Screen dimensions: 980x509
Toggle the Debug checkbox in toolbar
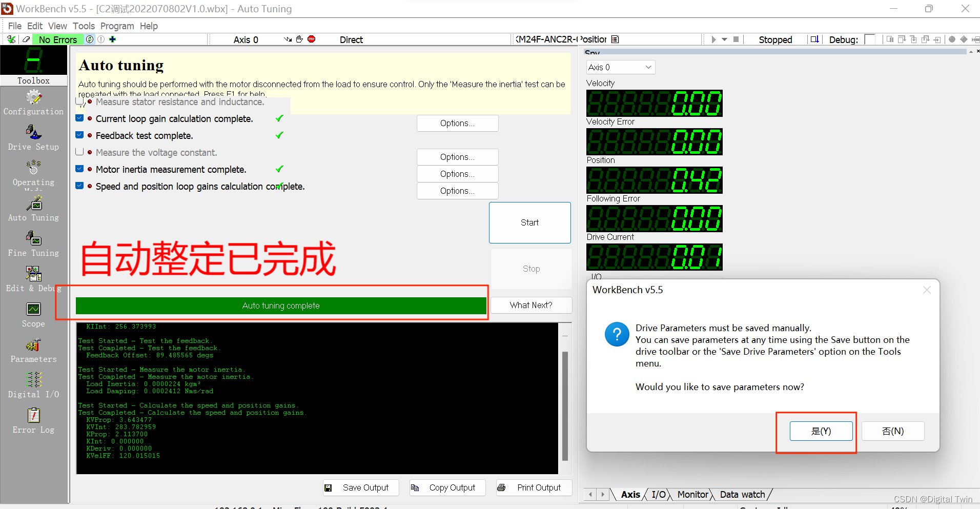(869, 39)
